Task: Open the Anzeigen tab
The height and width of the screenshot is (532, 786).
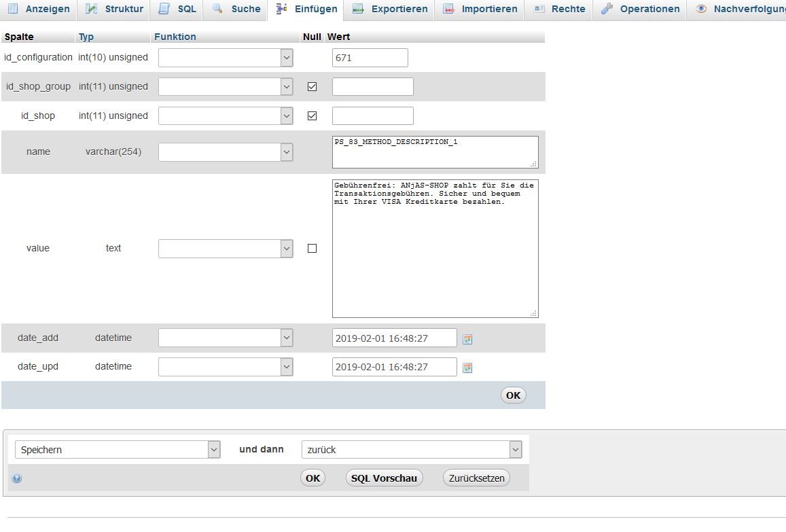Action: click(x=39, y=9)
